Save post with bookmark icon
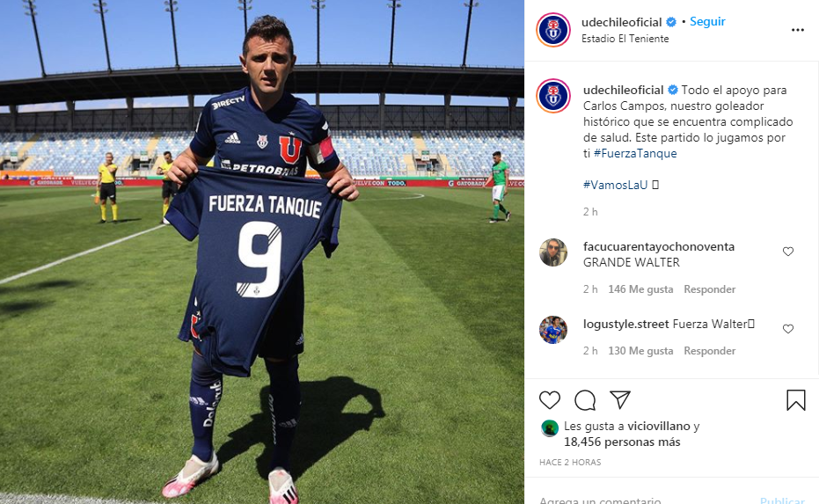 click(x=795, y=400)
